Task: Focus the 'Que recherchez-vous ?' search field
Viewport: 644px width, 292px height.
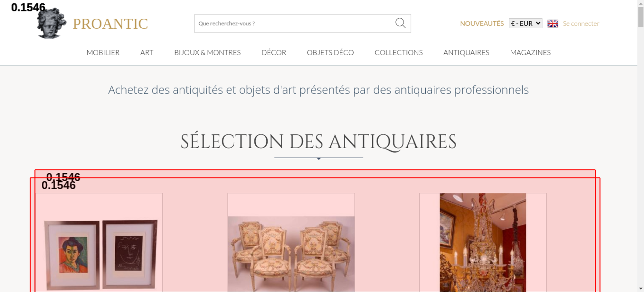Action: pos(295,23)
